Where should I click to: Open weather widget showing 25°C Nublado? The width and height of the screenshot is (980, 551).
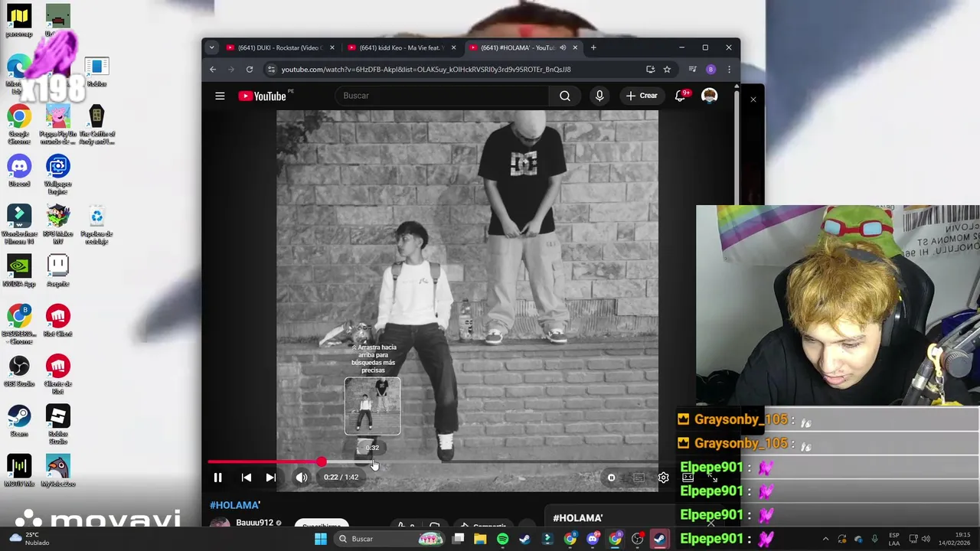pyautogui.click(x=29, y=539)
